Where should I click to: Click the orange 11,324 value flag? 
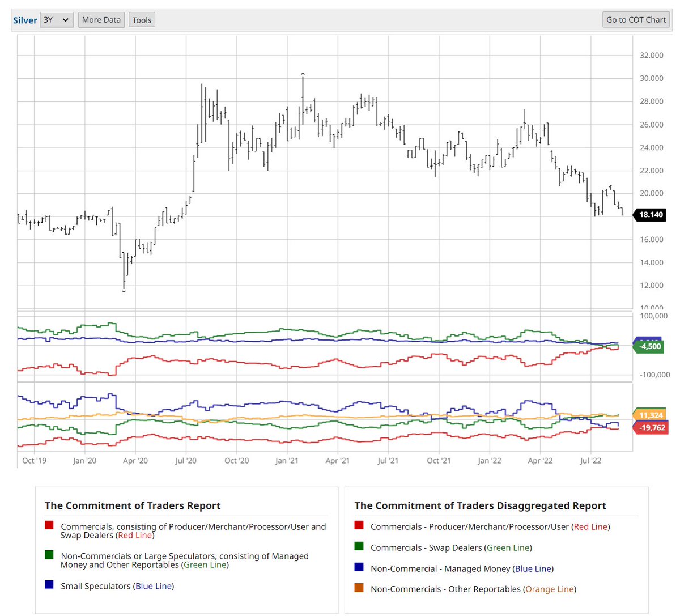tap(651, 415)
